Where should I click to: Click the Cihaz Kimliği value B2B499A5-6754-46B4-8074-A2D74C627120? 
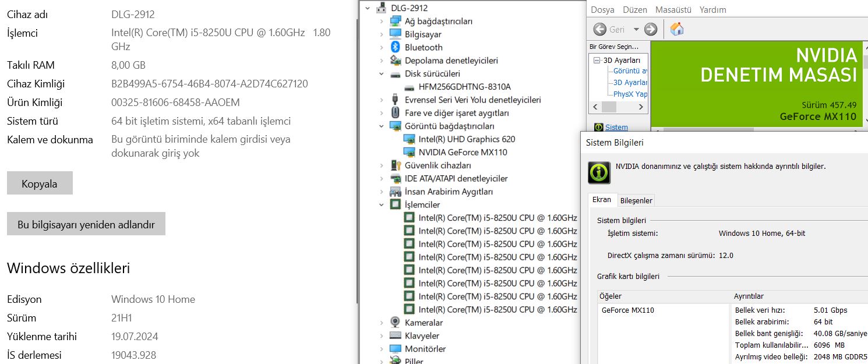click(x=210, y=84)
